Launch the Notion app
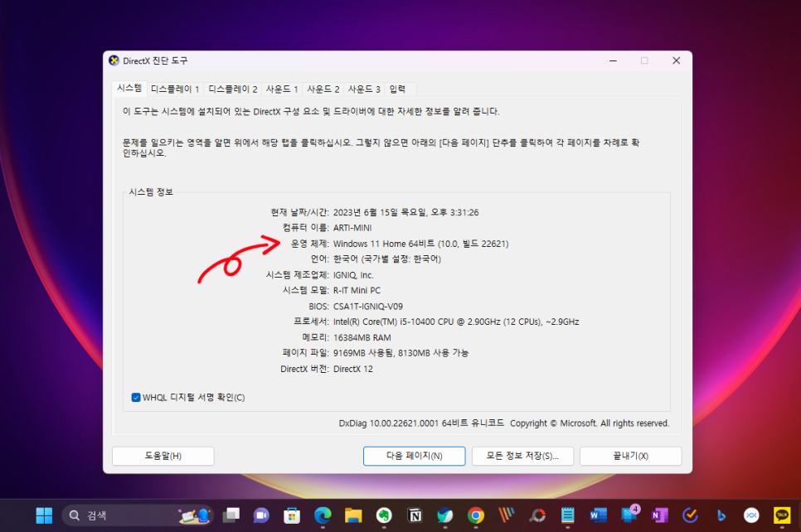This screenshot has width=801, height=532. point(415,515)
